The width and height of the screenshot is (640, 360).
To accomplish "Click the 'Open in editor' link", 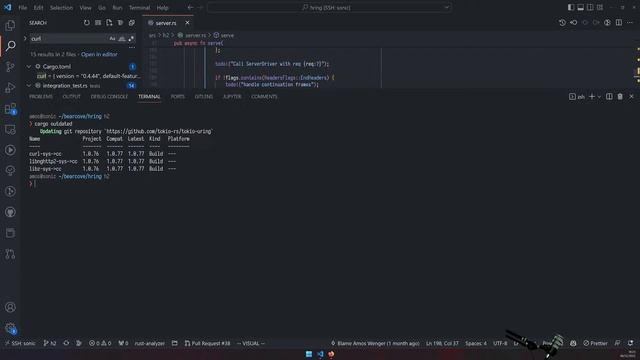I will point(99,54).
